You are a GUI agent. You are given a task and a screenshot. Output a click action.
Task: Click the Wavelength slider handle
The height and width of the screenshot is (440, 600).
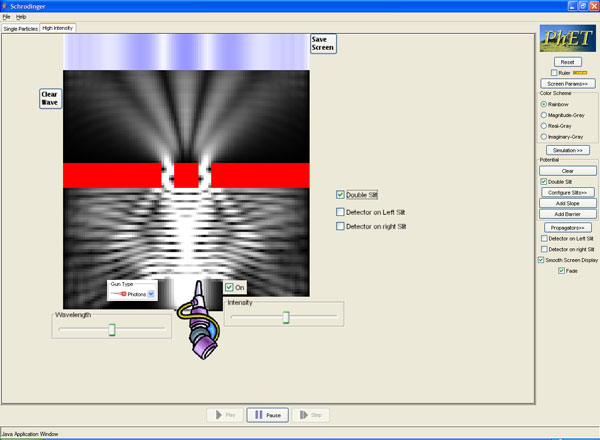click(112, 329)
